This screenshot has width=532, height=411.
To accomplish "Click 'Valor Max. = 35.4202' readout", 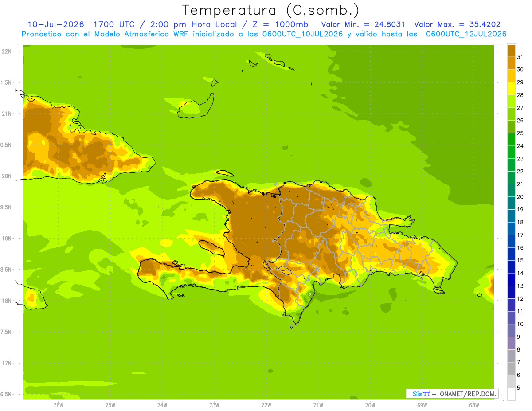I will coord(457,24).
